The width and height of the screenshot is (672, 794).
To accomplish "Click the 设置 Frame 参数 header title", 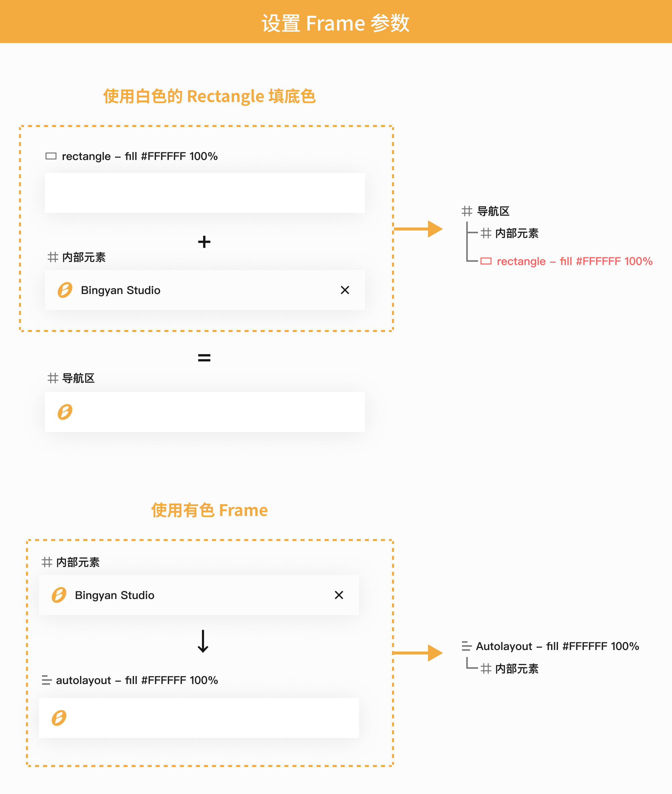I will [335, 23].
